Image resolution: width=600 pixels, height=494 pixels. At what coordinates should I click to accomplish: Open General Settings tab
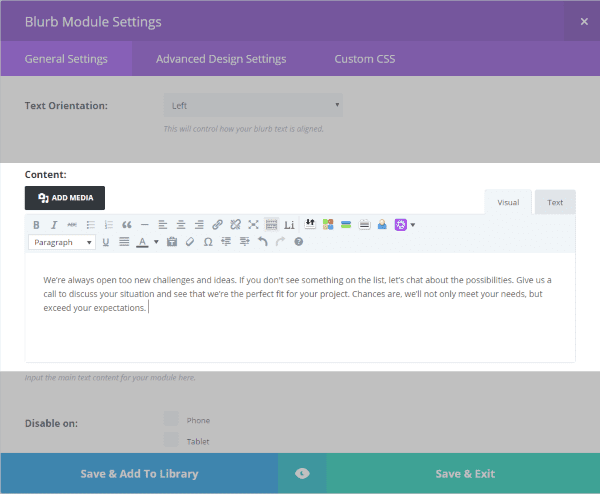click(x=66, y=59)
